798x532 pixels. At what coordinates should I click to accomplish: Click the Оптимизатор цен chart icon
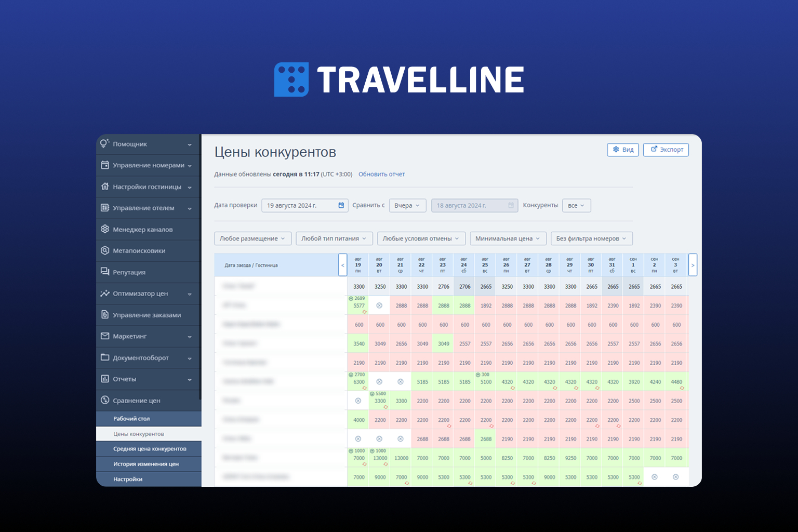click(x=104, y=293)
